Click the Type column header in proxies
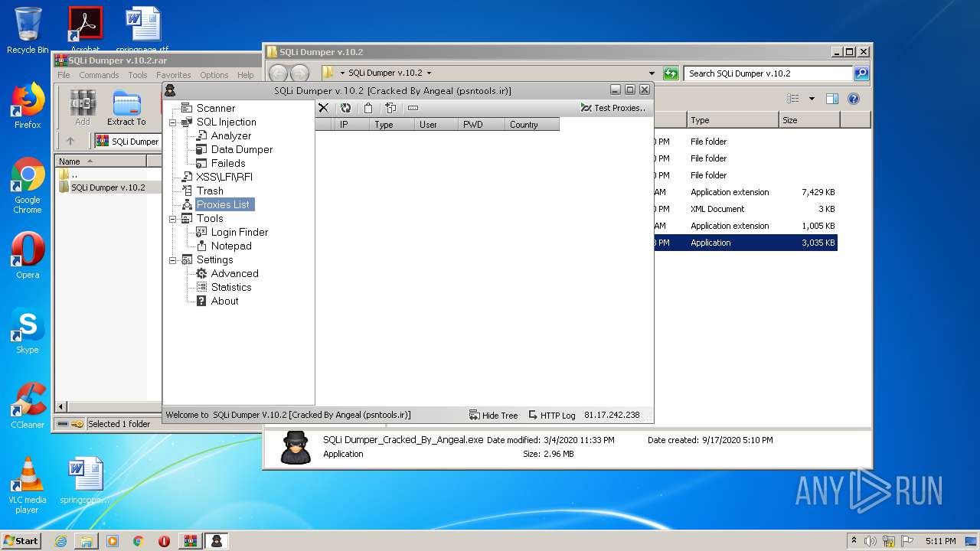Viewport: 980px width, 551px height. click(x=391, y=125)
